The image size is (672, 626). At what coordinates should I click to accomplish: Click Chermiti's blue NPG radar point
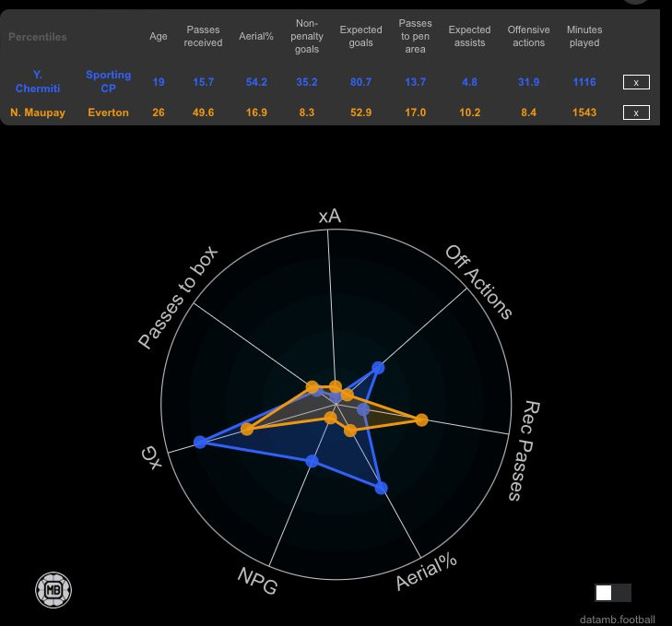click(312, 461)
